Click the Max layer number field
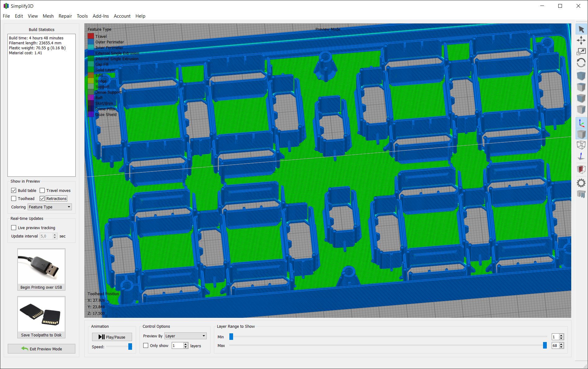The height and width of the screenshot is (369, 588). (555, 345)
